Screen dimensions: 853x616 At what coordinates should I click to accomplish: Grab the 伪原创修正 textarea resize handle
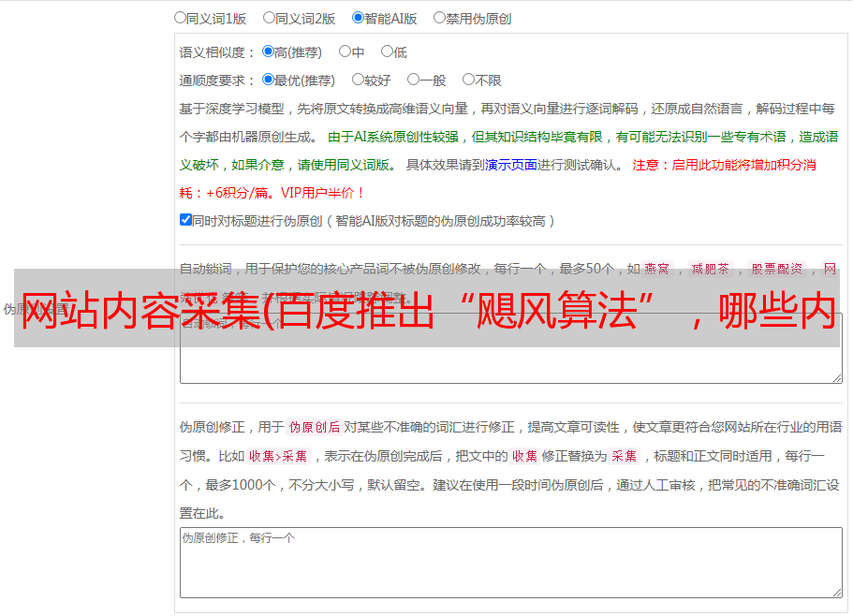click(837, 593)
